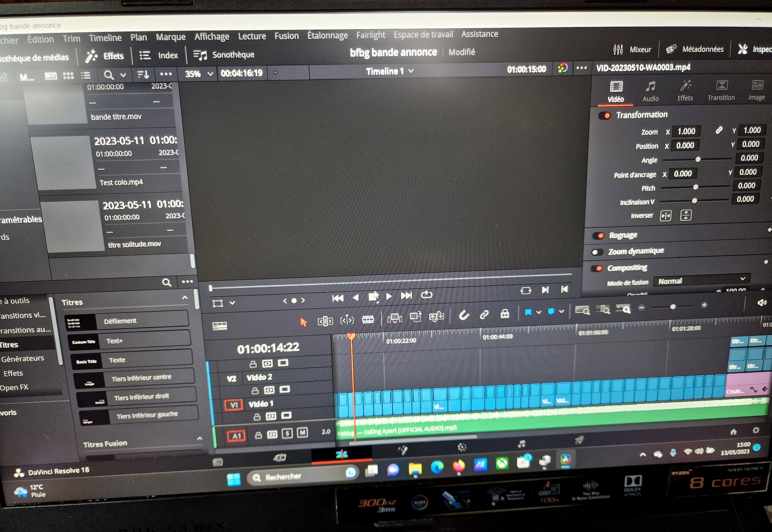The width and height of the screenshot is (772, 532).
Task: Flip clip horizontally in Inverser row
Action: (665, 216)
